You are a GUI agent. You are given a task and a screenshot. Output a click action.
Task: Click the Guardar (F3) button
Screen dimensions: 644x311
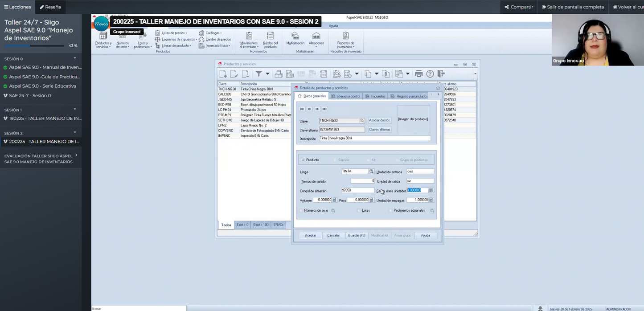357,235
